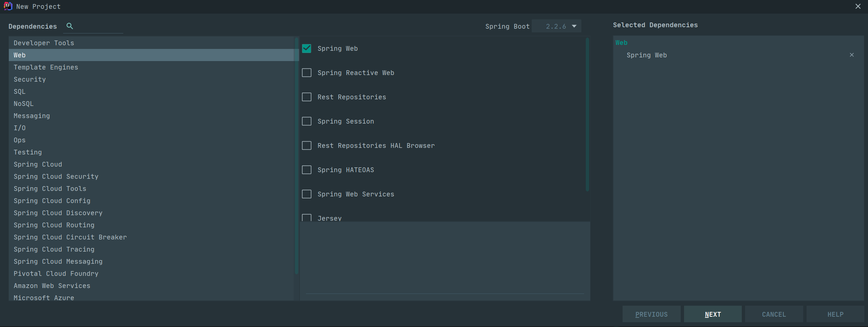Open HELP for this dialog

point(835,314)
